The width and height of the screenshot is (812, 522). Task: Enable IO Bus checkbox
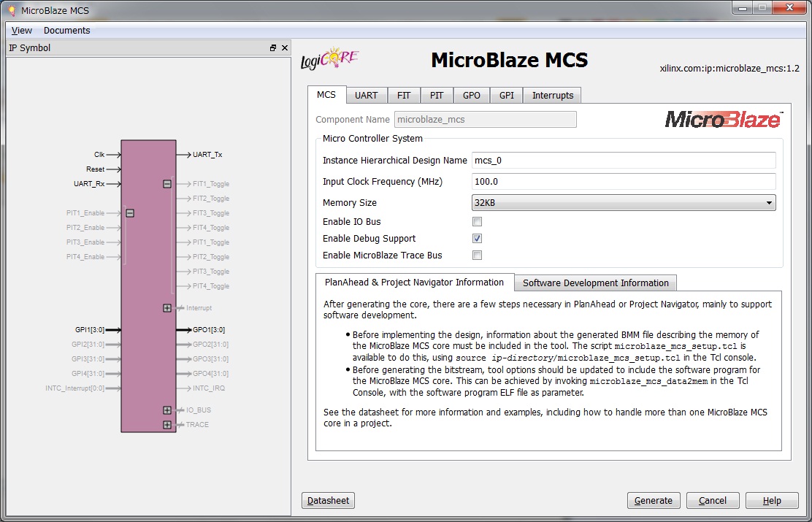click(x=478, y=222)
